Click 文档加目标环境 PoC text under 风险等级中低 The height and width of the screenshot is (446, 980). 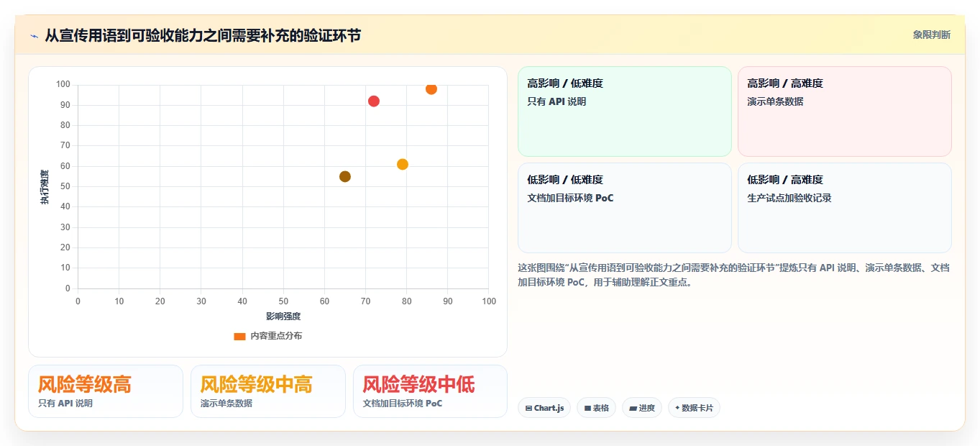(403, 404)
